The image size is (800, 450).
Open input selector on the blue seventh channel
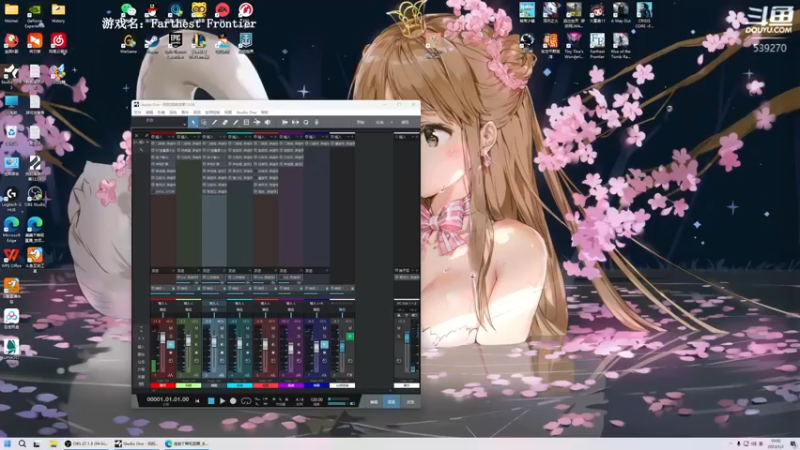pyautogui.click(x=316, y=304)
